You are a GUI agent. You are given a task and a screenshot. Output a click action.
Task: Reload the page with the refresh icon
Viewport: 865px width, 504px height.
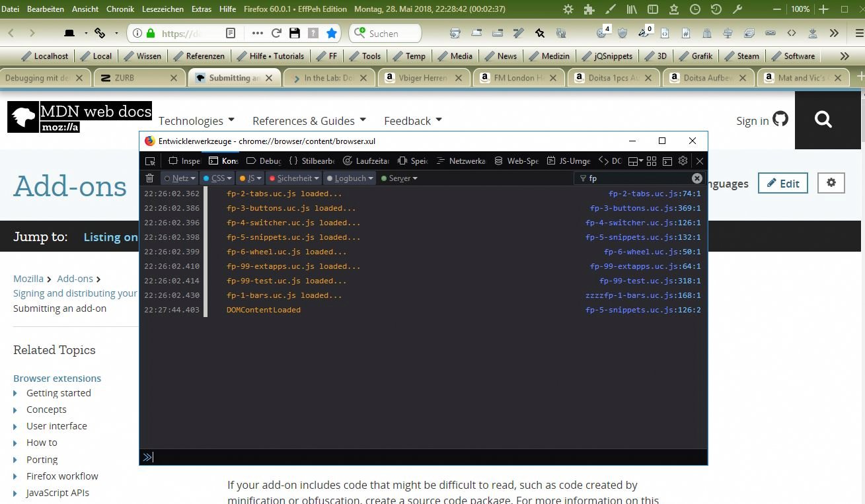pos(276,33)
